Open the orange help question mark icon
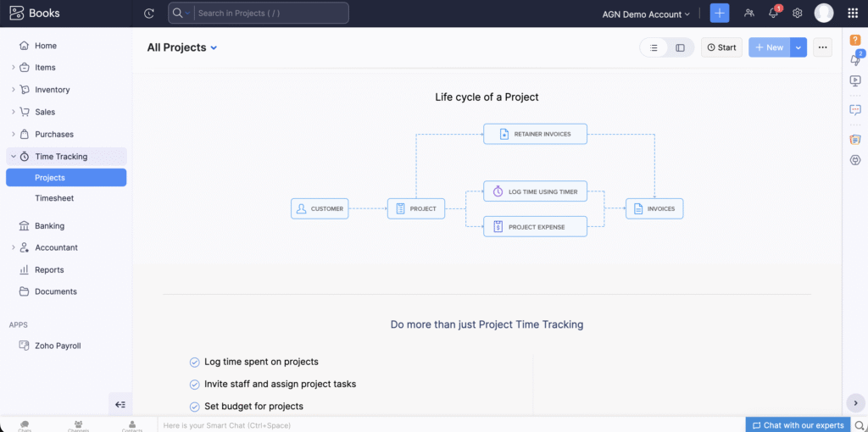The width and height of the screenshot is (868, 432). click(x=855, y=40)
